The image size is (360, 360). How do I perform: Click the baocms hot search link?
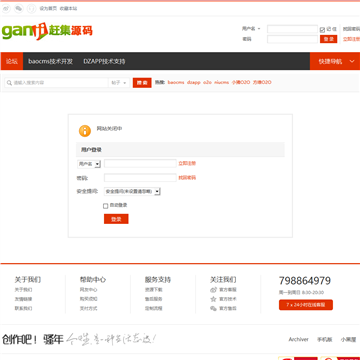pos(176,82)
